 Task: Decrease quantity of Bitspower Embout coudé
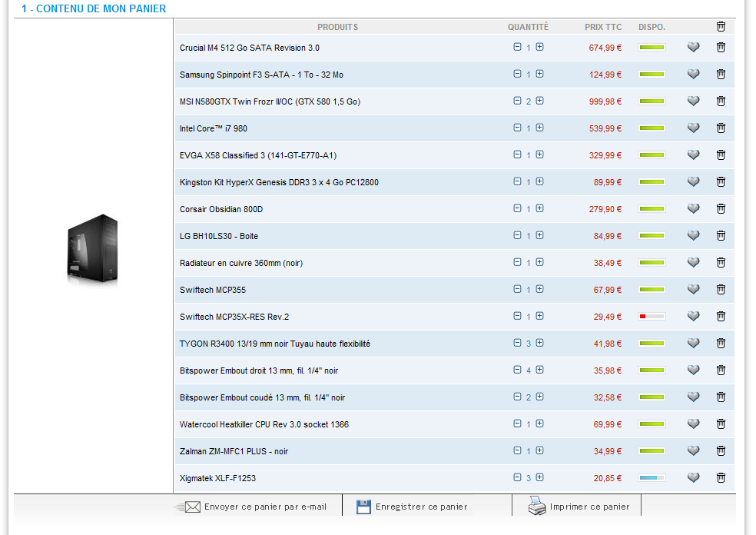(x=517, y=397)
